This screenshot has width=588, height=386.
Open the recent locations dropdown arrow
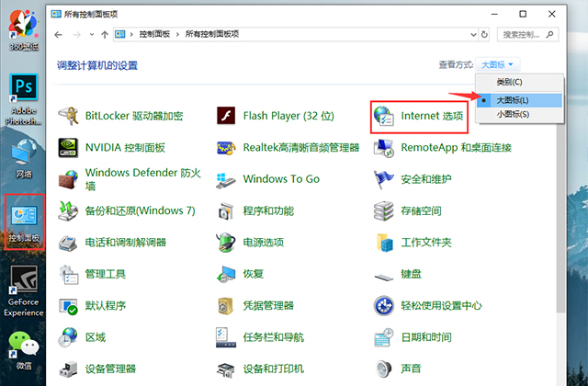pyautogui.click(x=92, y=35)
